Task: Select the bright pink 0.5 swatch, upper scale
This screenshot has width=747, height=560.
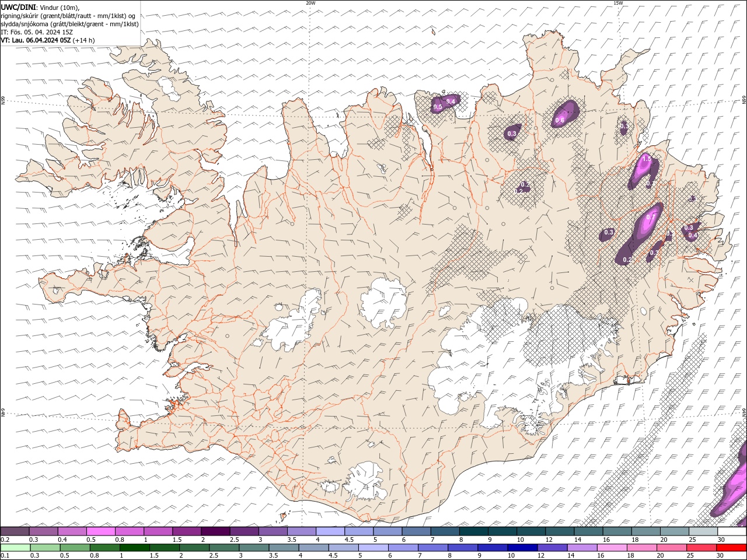Action: [x=100, y=531]
